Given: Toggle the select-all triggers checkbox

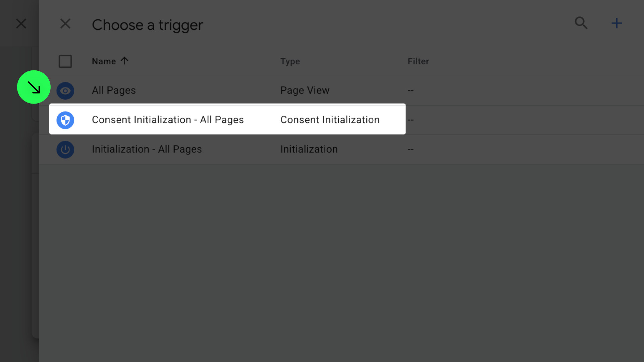Looking at the screenshot, I should pos(65,61).
